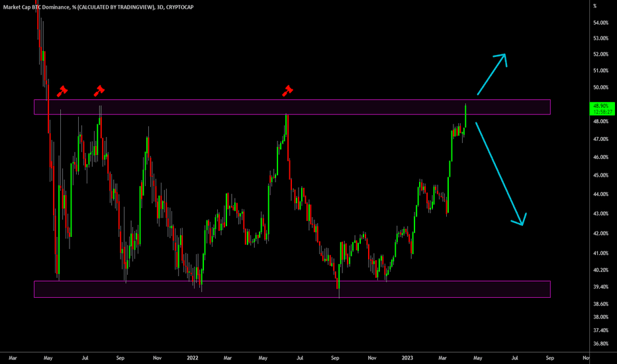Image resolution: width=617 pixels, height=364 pixels.
Task: Click the 39.40% price axis label
Action: click(x=601, y=287)
